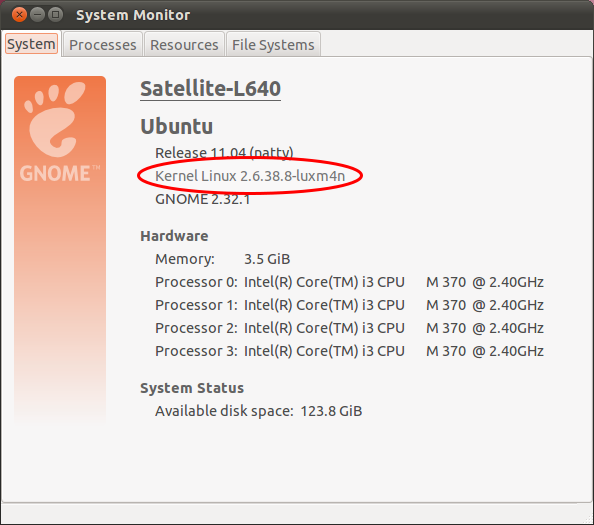Click the System Monitor title bar text
Image resolution: width=594 pixels, height=525 pixels.
[x=133, y=15]
